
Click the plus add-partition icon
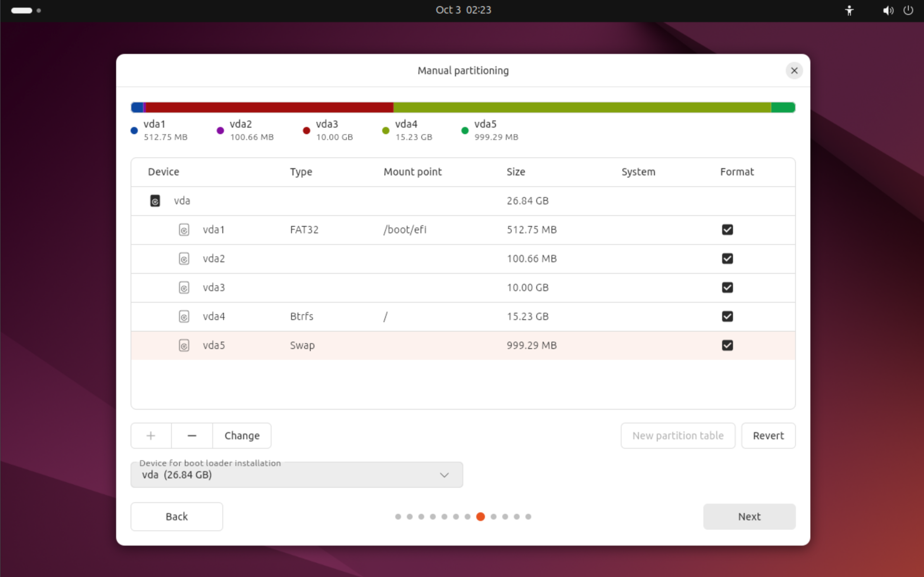[x=151, y=435]
